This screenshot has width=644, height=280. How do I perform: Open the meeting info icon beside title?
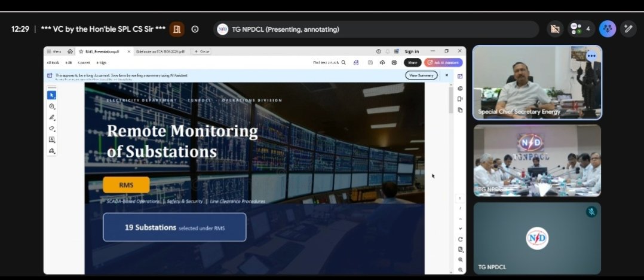(x=195, y=29)
